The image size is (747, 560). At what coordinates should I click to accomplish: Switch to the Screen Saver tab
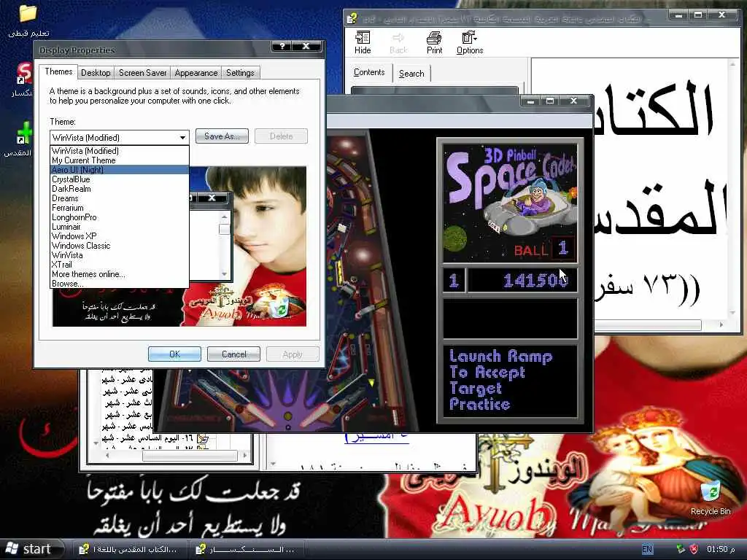(x=142, y=73)
